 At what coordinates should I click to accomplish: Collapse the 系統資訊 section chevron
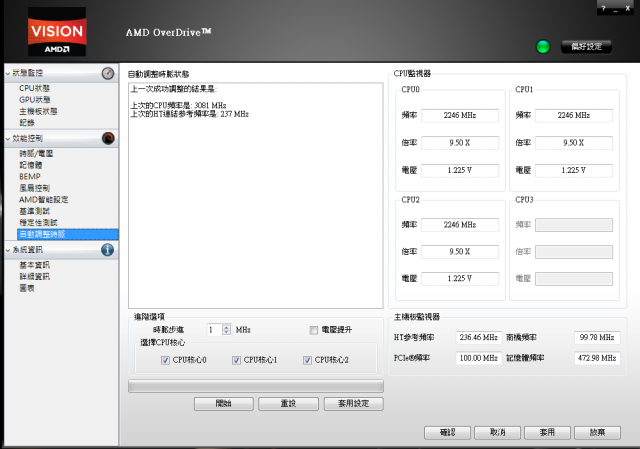click(x=8, y=250)
